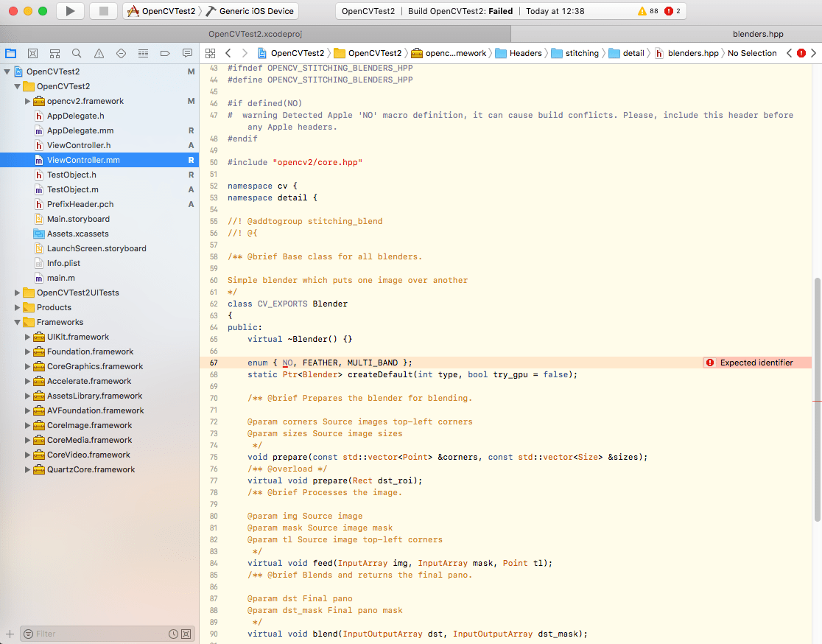Image resolution: width=822 pixels, height=644 pixels.
Task: Click the red error icon in jump bar
Action: pos(801,53)
